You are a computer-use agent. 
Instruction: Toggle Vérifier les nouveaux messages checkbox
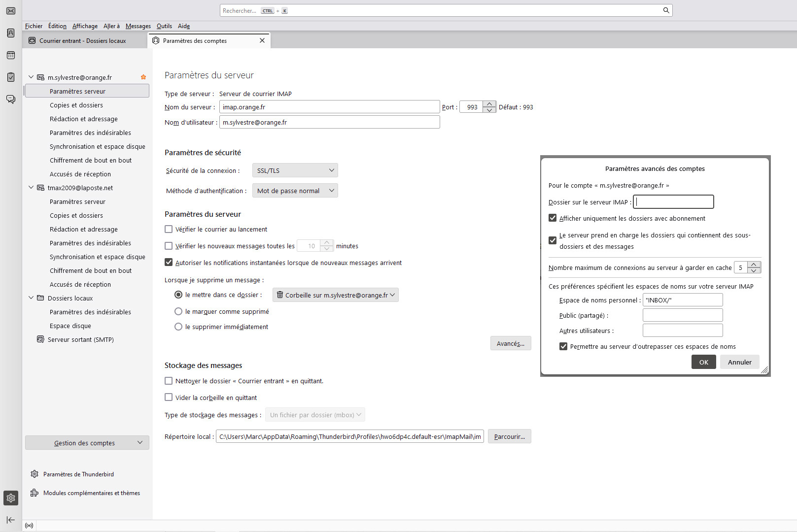coord(169,246)
